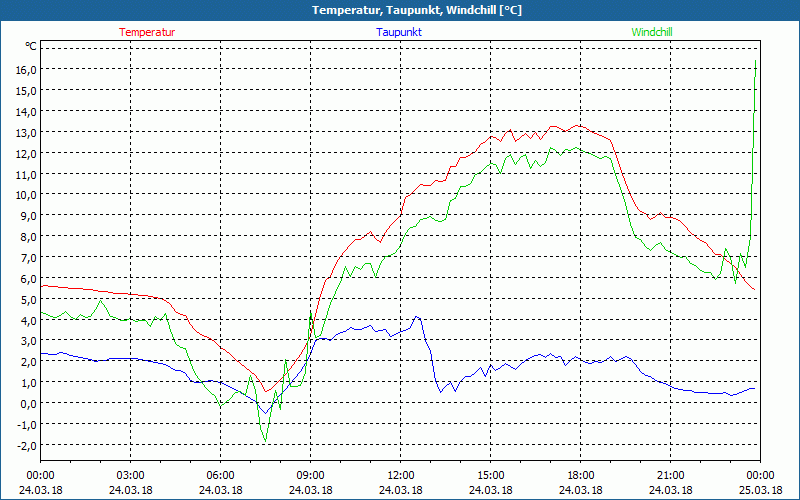The width and height of the screenshot is (800, 500).
Task: Click the 12:00 time axis label
Action: [401, 476]
